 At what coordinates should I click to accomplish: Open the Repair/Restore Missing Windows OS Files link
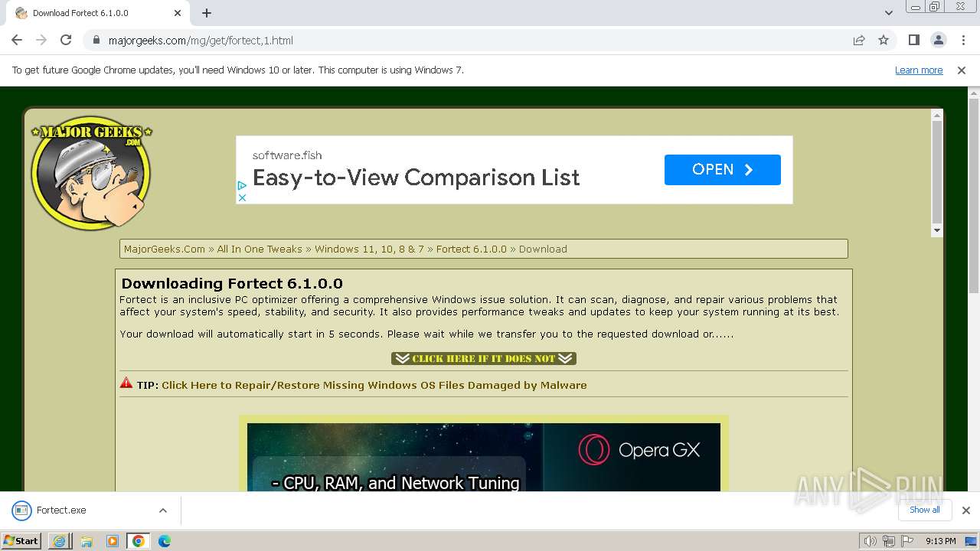coord(374,385)
